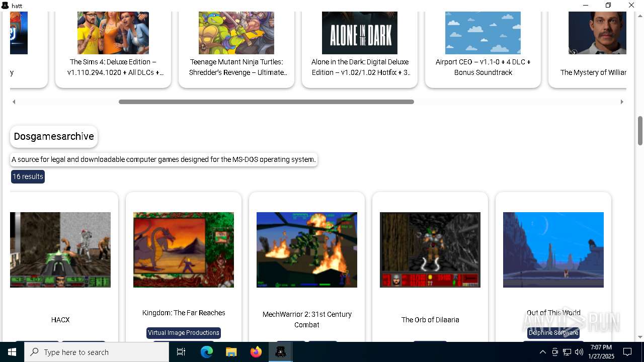Image resolution: width=644 pixels, height=362 pixels.
Task: Minimize the hatt window
Action: click(586, 6)
